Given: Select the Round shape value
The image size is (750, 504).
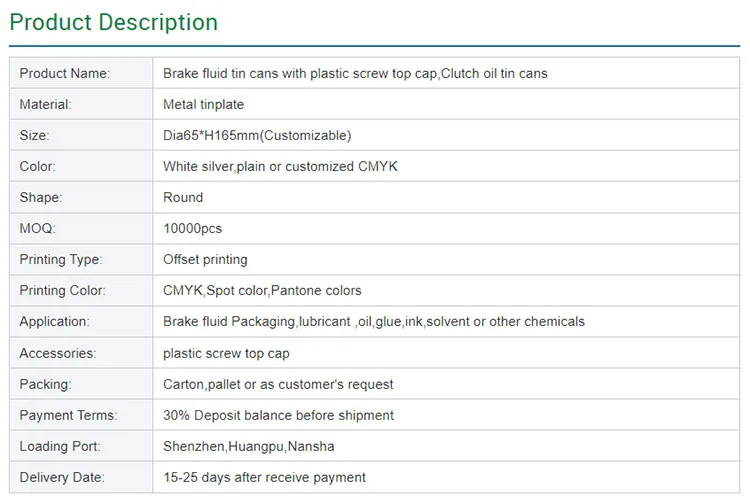Looking at the screenshot, I should (183, 197).
